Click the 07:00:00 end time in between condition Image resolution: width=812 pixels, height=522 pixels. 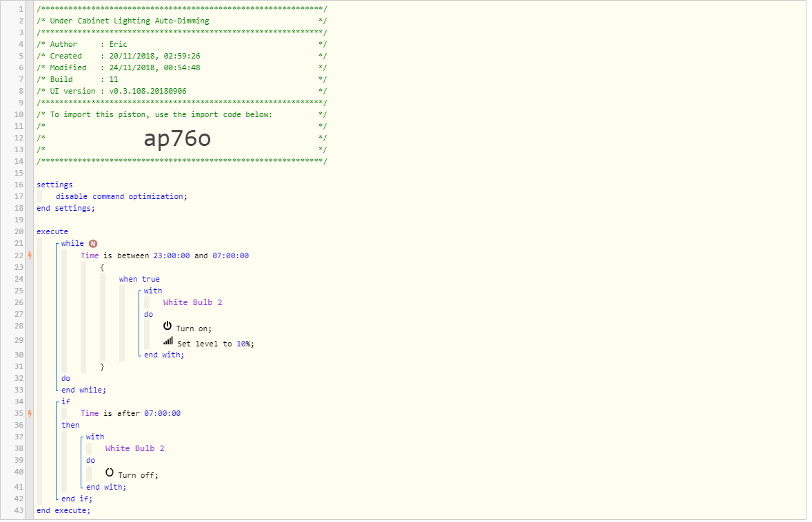[230, 255]
